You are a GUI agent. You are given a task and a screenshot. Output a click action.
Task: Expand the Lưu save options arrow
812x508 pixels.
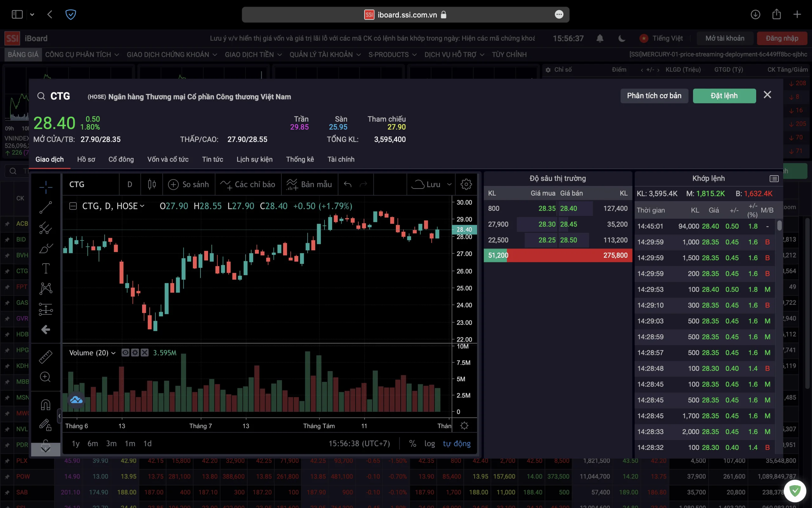coord(449,184)
